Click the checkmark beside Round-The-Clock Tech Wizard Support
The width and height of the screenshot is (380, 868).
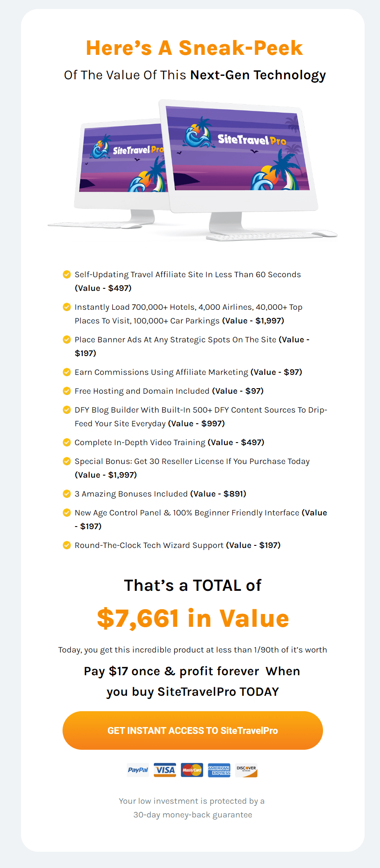[x=67, y=545]
